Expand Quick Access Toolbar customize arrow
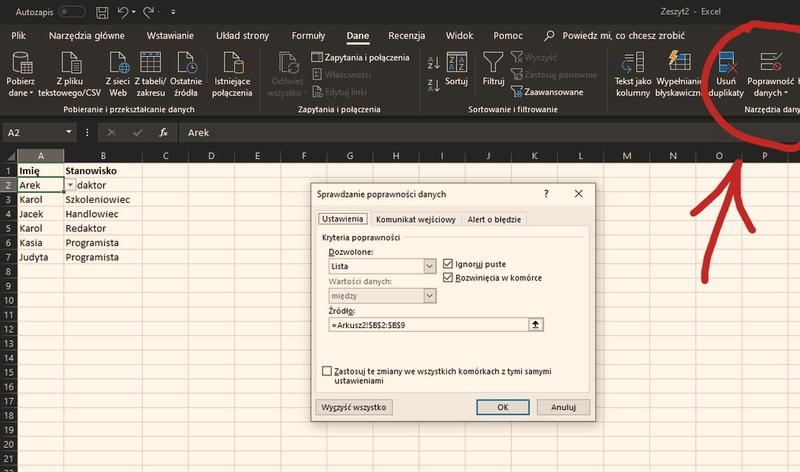This screenshot has height=472, width=800. coord(173,12)
